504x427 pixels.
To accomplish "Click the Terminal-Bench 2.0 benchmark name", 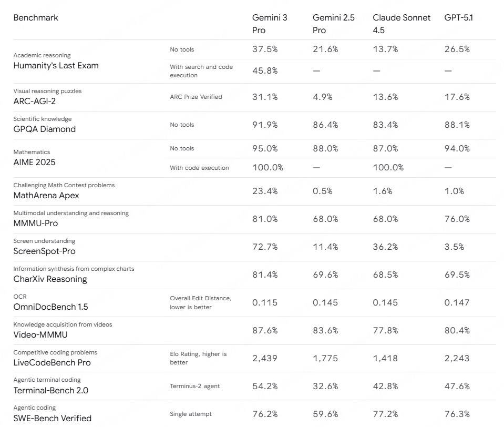I will 50,391.
